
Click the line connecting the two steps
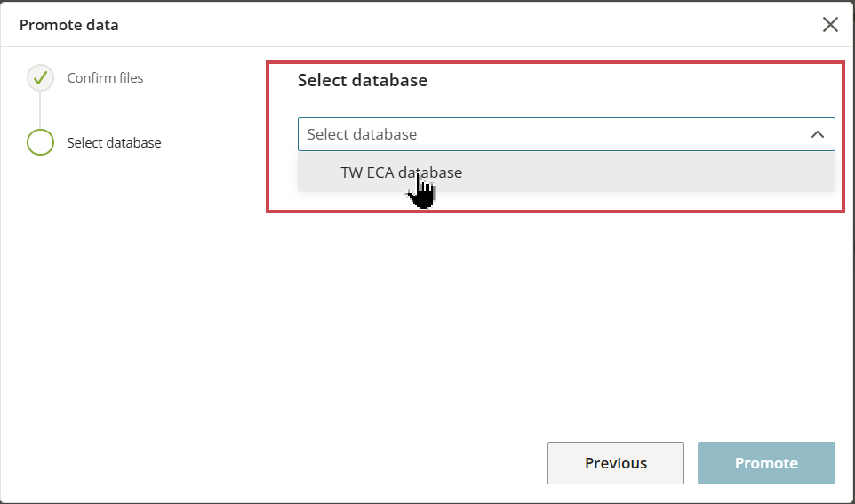[x=40, y=110]
